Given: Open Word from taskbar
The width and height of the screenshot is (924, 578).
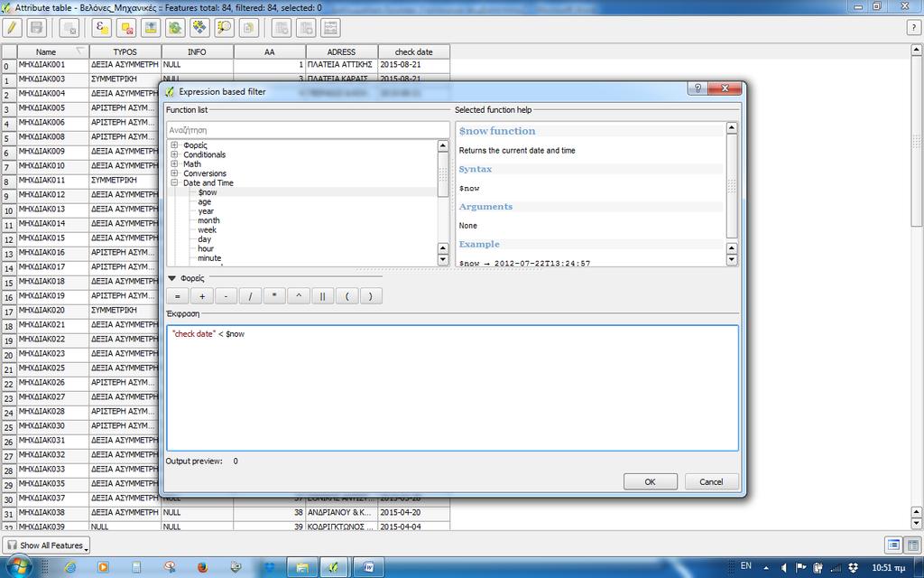Looking at the screenshot, I should point(369,567).
